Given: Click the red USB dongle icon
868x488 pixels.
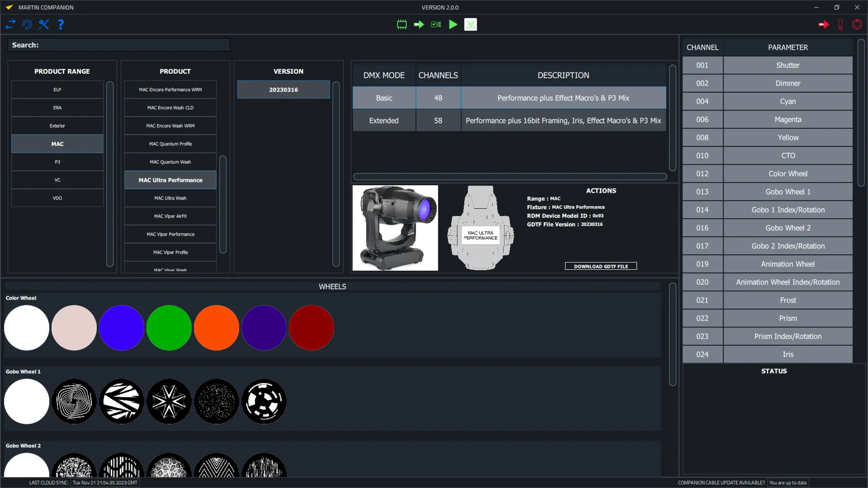Looking at the screenshot, I should pyautogui.click(x=840, y=25).
